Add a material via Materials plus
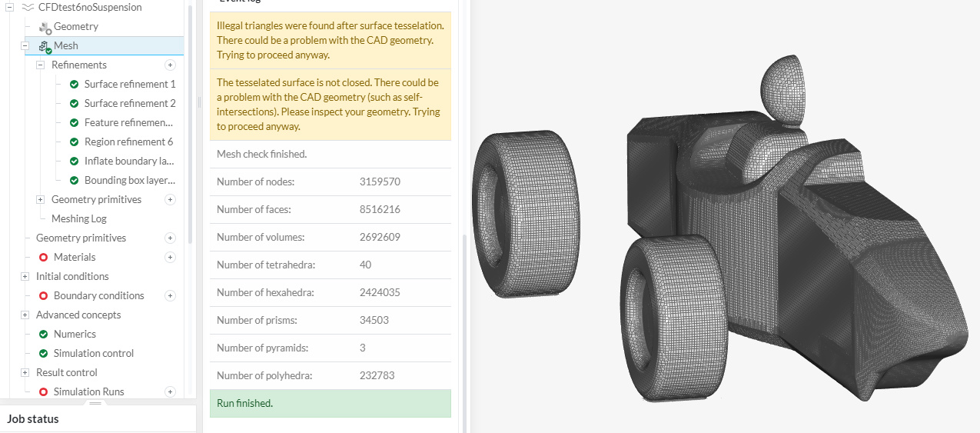980x433 pixels. pyautogui.click(x=171, y=258)
